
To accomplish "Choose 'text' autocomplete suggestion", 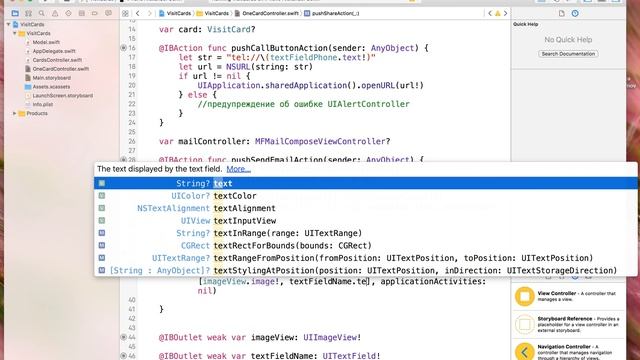I will point(366,183).
